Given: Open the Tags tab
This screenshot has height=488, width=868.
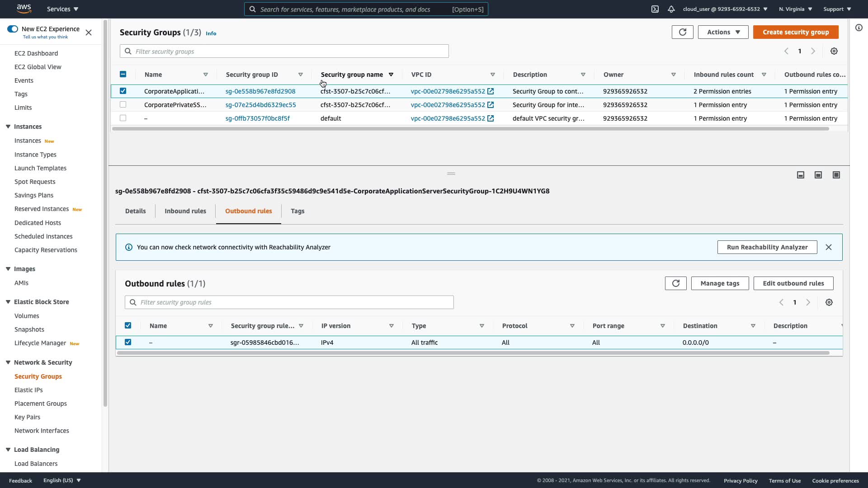Looking at the screenshot, I should click(297, 211).
